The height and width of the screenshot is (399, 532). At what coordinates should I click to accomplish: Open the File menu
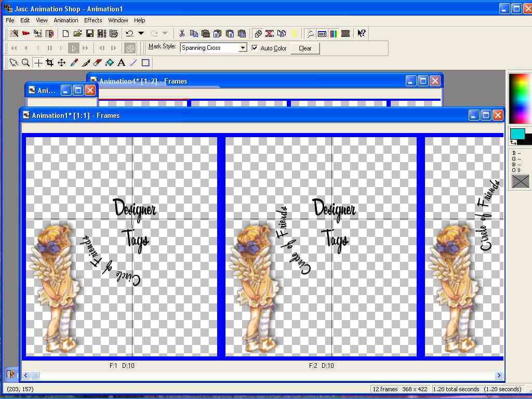pos(10,20)
